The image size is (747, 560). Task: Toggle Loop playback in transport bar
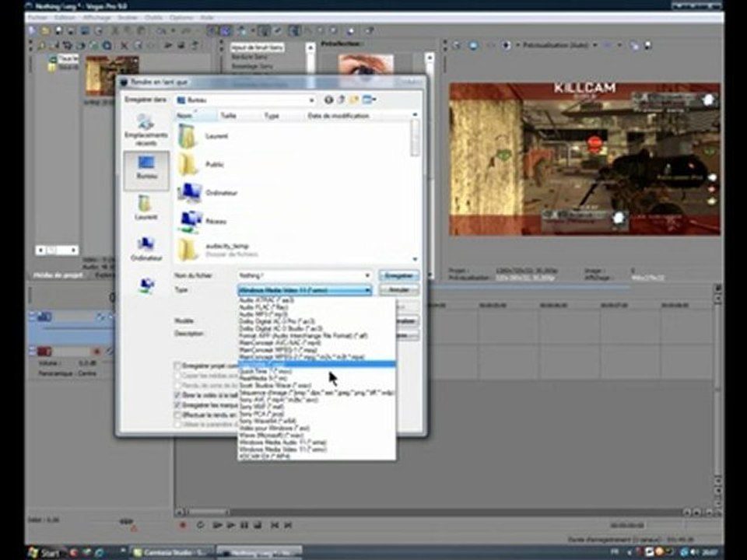200,525
